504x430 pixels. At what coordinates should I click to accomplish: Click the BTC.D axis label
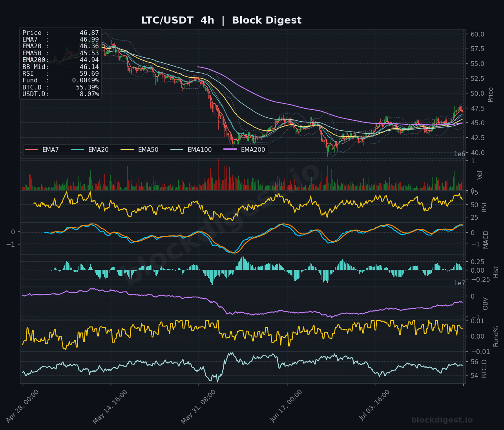click(x=484, y=368)
